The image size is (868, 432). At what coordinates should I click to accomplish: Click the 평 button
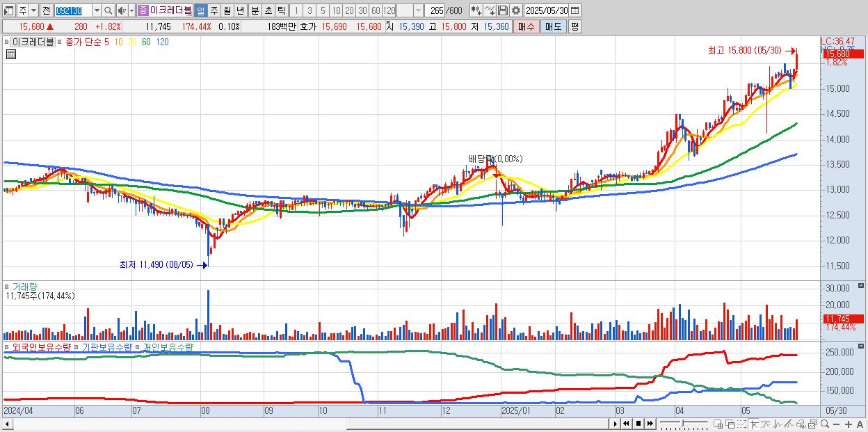click(x=574, y=26)
